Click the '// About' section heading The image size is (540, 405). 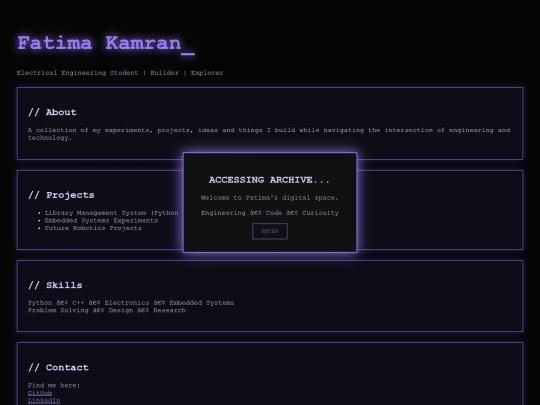tap(52, 112)
